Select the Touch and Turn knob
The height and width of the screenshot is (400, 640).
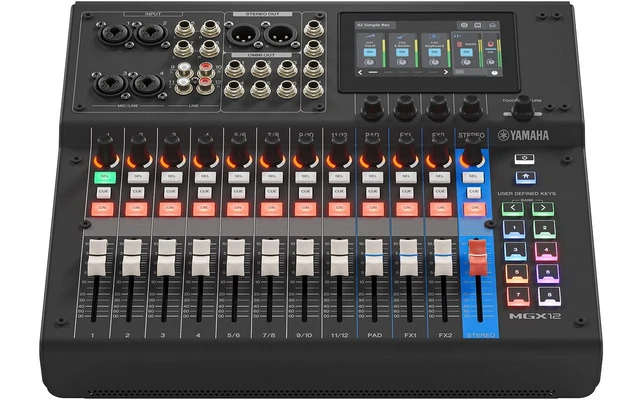[x=522, y=107]
